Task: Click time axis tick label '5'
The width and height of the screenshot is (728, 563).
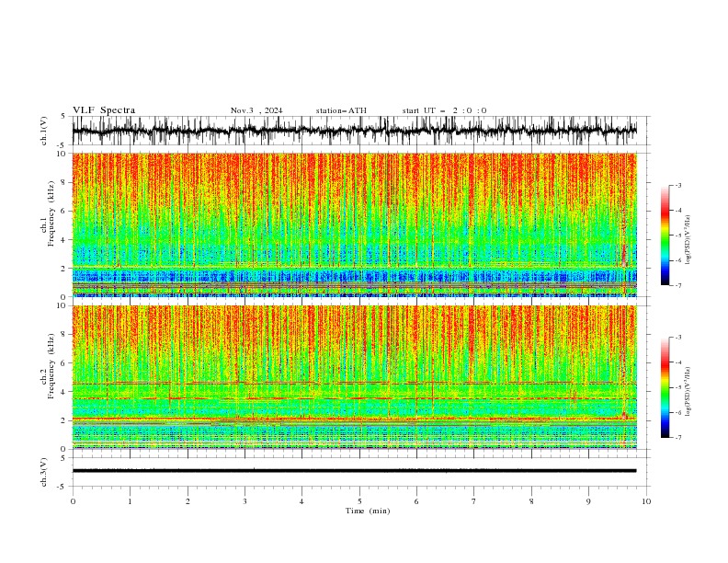Action: coord(359,501)
